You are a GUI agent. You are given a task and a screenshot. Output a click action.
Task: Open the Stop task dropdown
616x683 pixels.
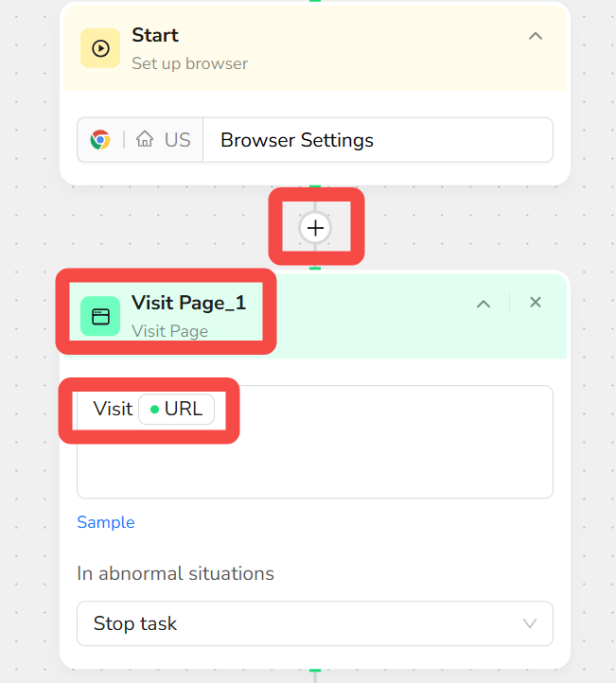[315, 623]
